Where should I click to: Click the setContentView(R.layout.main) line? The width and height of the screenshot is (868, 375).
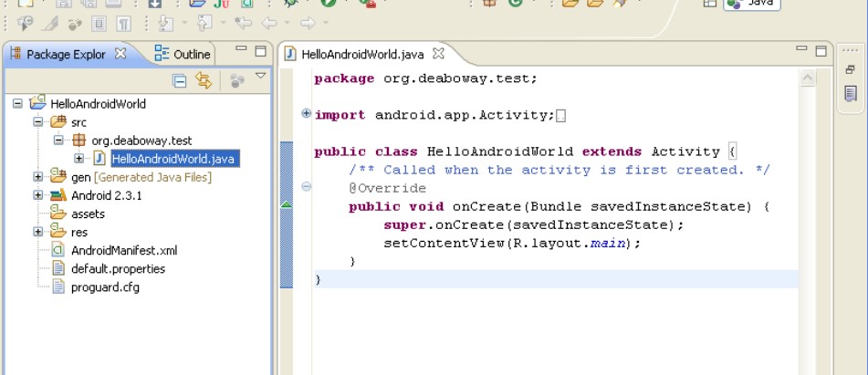coord(512,244)
